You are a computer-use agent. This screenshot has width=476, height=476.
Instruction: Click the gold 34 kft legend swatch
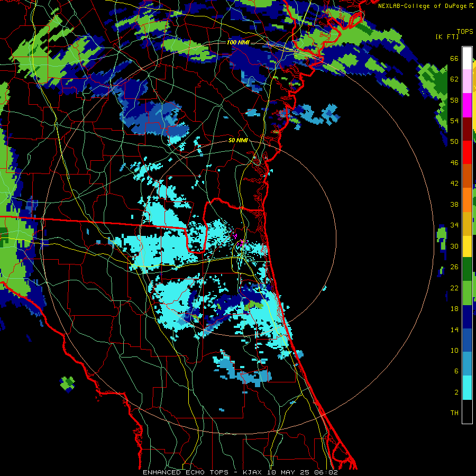point(467,224)
